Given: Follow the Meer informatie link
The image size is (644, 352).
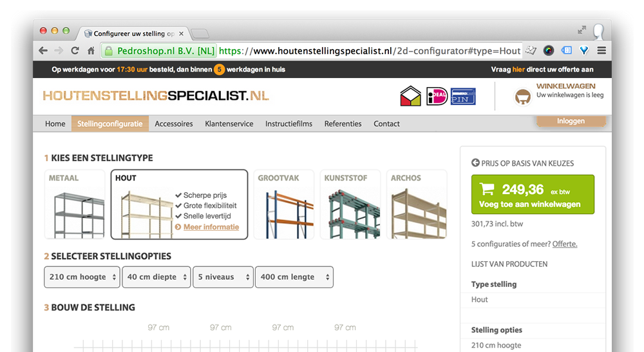Looking at the screenshot, I should pyautogui.click(x=211, y=227).
